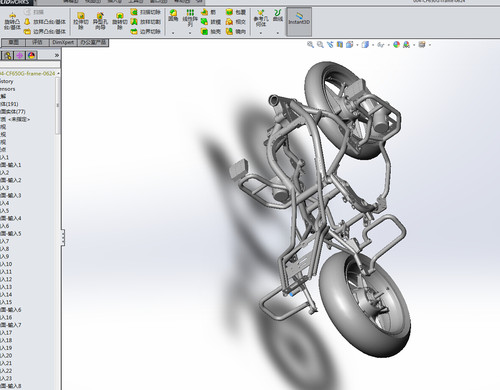Image resolution: width=500 pixels, height=390 pixels.
Task: Expand the Linear Pattern dropdown arrow
Action: pos(190,33)
